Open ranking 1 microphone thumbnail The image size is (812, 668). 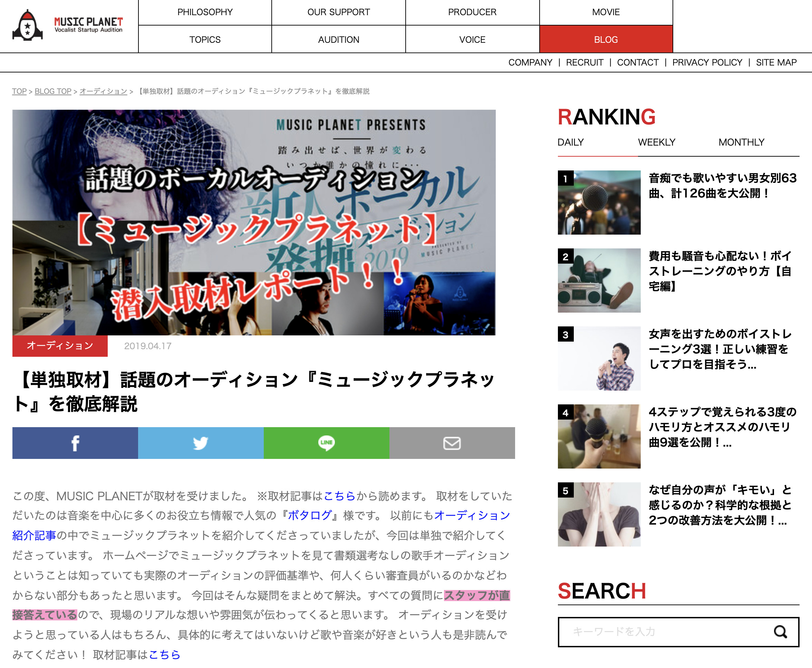(x=599, y=203)
